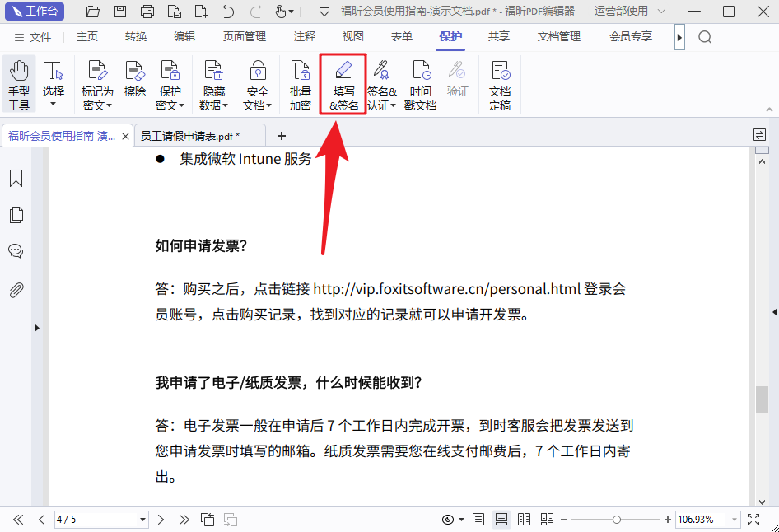Show the attachments panel paperclip icon

[16, 290]
